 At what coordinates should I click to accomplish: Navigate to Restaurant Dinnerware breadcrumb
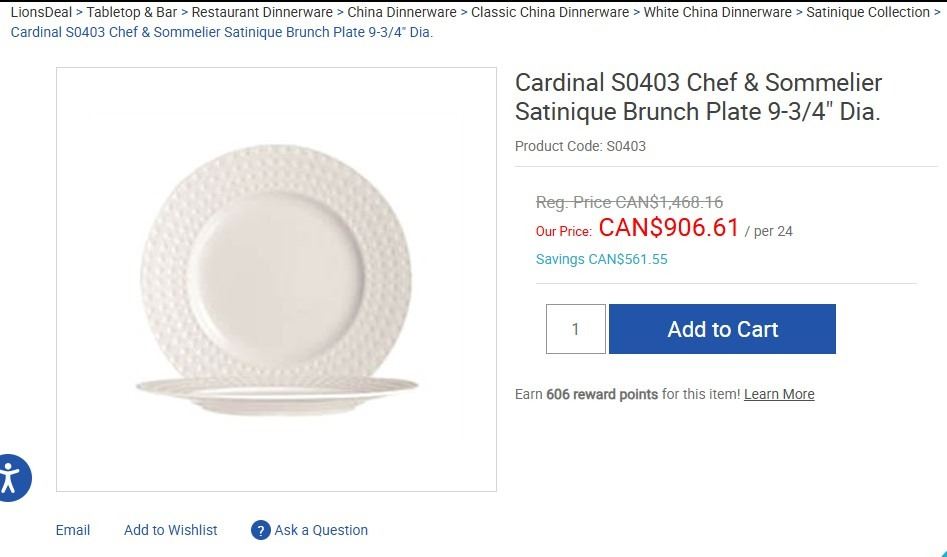(262, 12)
